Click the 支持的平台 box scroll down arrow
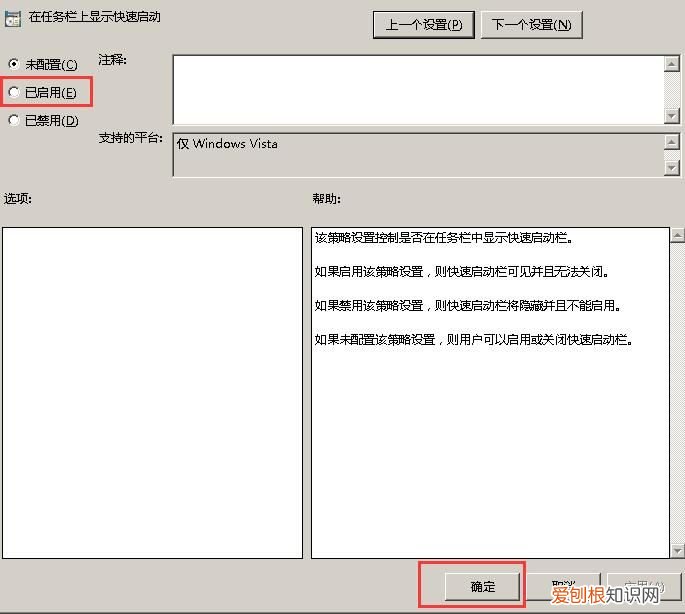The width and height of the screenshot is (685, 614). 671,168
